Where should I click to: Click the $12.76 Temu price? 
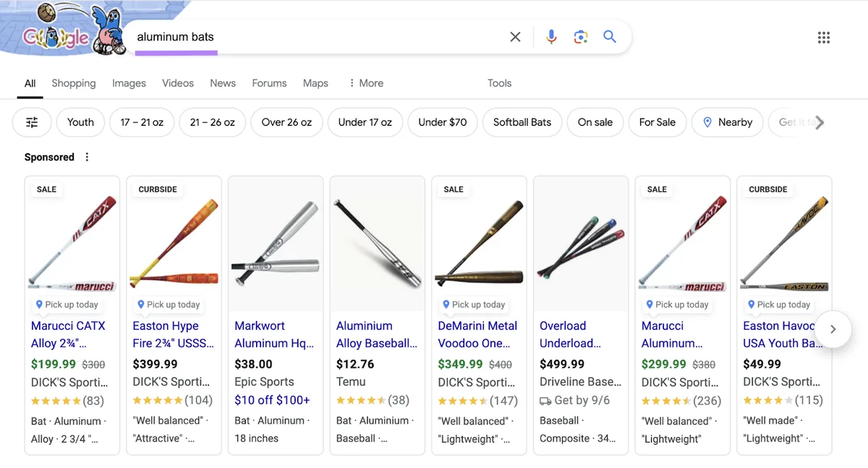(355, 364)
